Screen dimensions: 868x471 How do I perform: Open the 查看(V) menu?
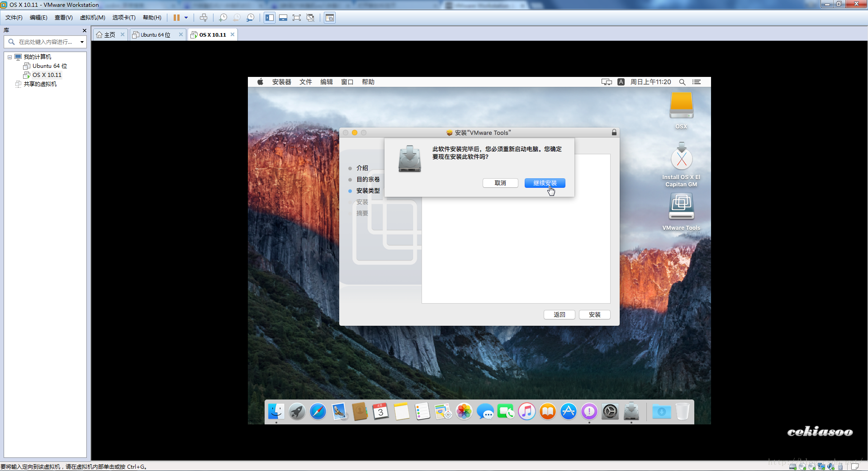point(63,18)
